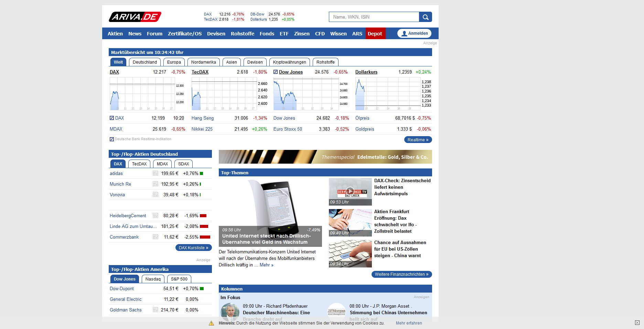Image resolution: width=644 pixels, height=329 pixels.
Task: Open the CFD menu
Action: [x=320, y=33]
